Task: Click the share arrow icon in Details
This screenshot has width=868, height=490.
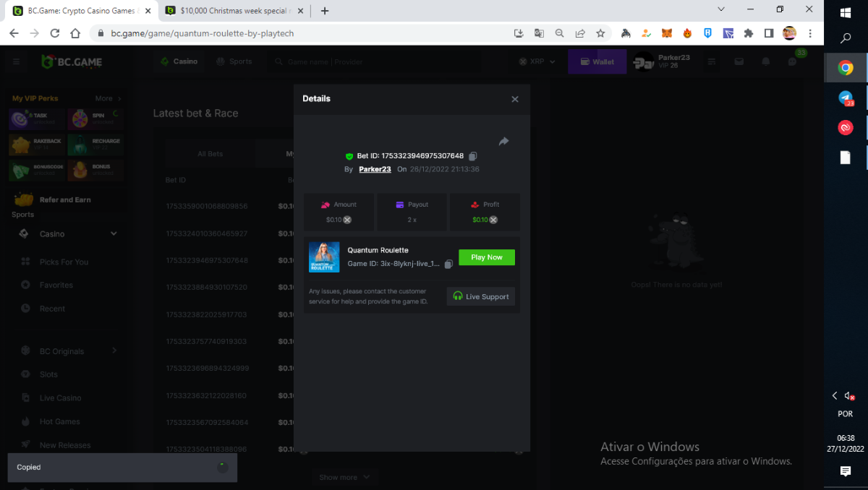Action: pyautogui.click(x=503, y=142)
